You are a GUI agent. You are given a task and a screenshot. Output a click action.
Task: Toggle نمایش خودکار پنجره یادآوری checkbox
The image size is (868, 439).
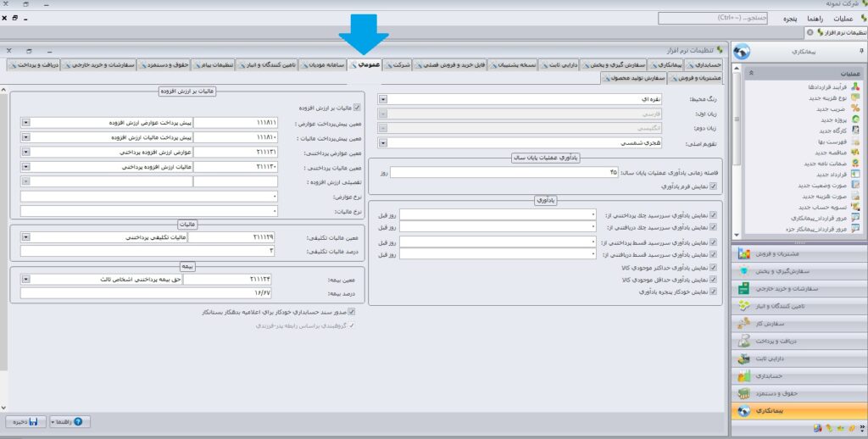coord(713,292)
